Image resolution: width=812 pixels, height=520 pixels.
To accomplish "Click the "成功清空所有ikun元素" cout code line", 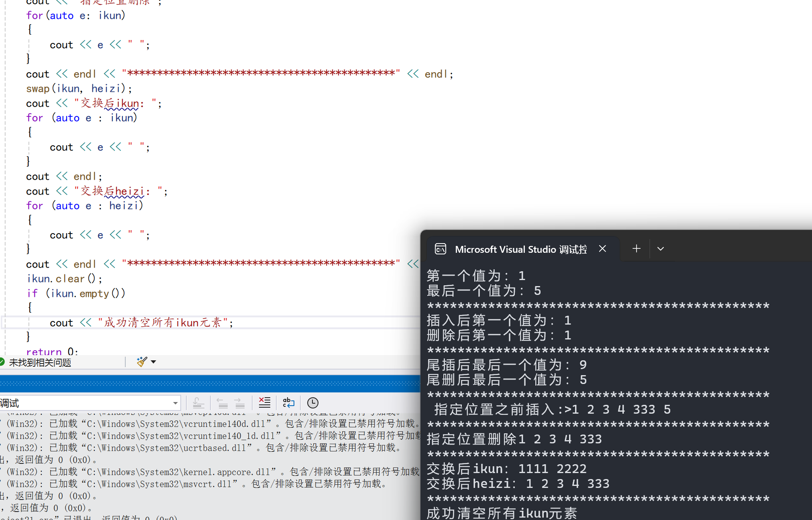I will click(141, 323).
